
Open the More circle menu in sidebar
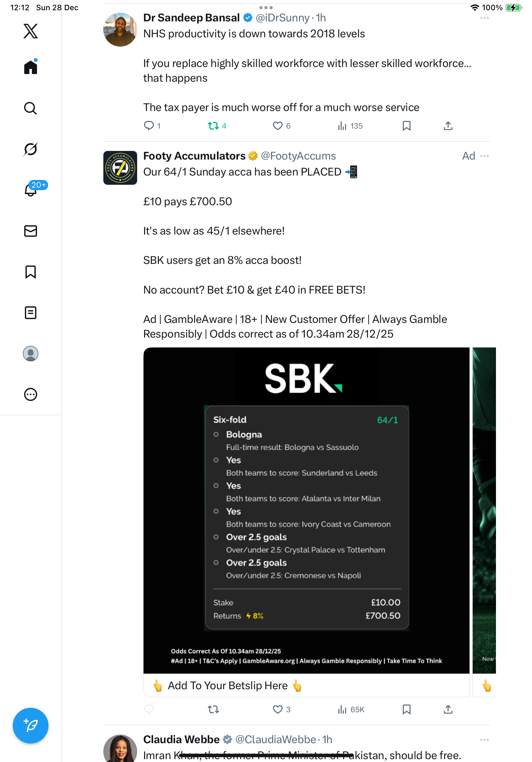pos(31,394)
